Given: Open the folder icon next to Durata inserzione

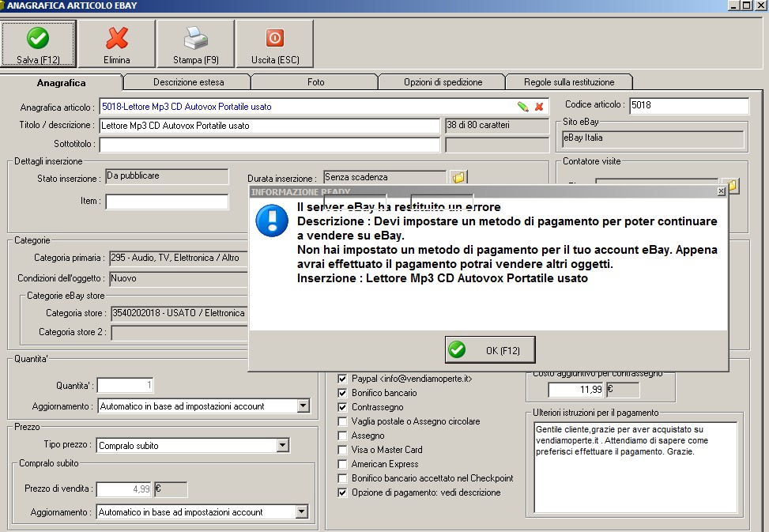Looking at the screenshot, I should [x=459, y=177].
